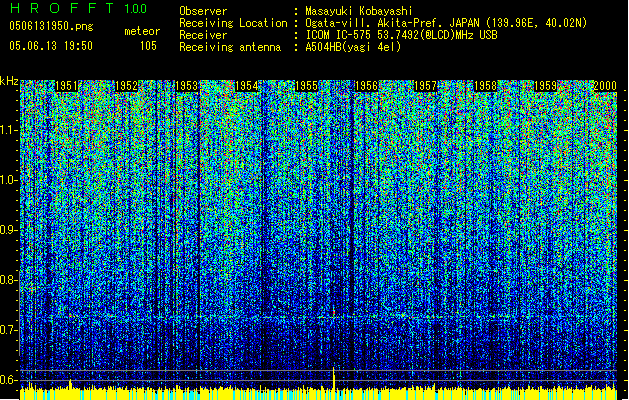This screenshot has width=629, height=400.
Task: Click the 0.7 kHz axis label
Action: click(8, 330)
